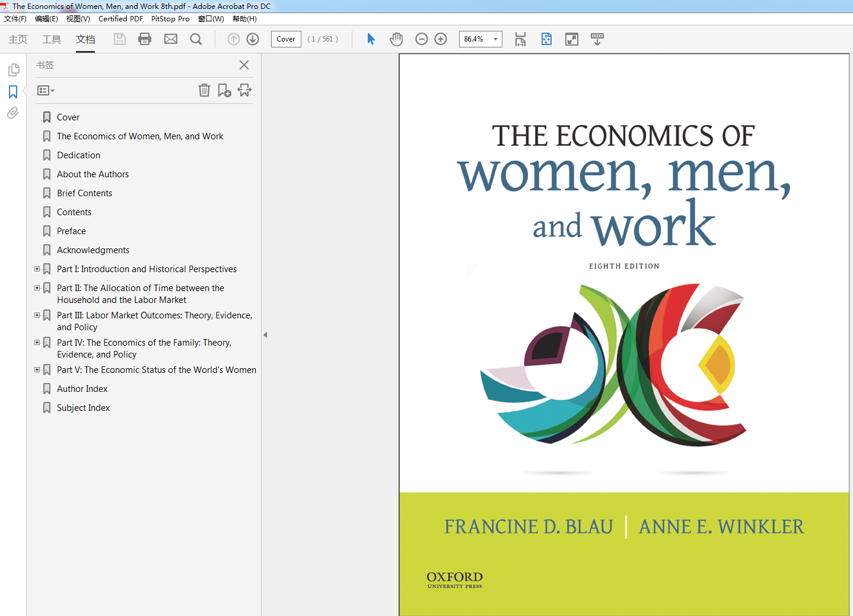Open the Certified PDF menu
The image size is (853, 616).
[x=120, y=19]
